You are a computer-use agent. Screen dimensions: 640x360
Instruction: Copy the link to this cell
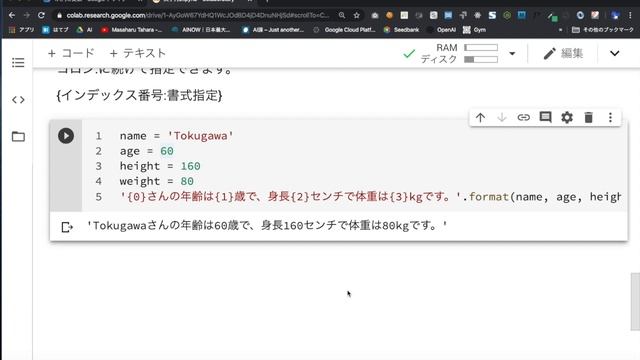[523, 118]
